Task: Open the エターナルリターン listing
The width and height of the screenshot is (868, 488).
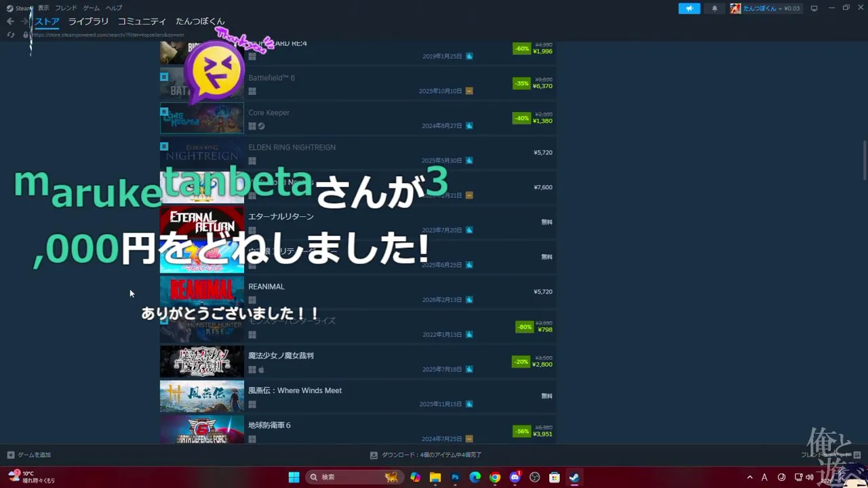Action: point(358,223)
